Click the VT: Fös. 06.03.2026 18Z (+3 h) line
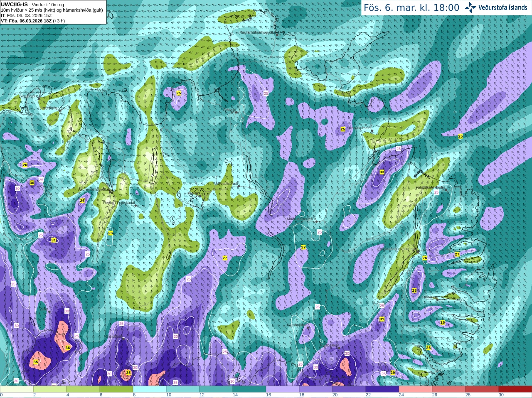This screenshot has width=532, height=398. [33, 20]
